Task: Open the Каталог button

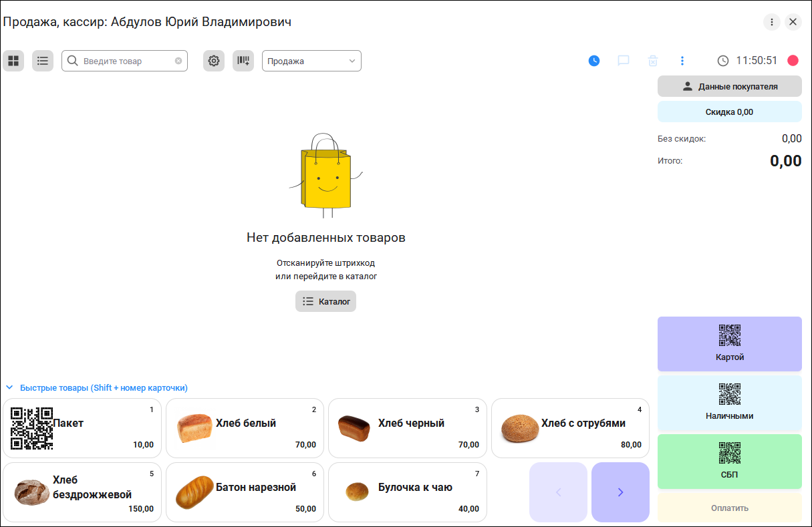Action: click(x=325, y=301)
